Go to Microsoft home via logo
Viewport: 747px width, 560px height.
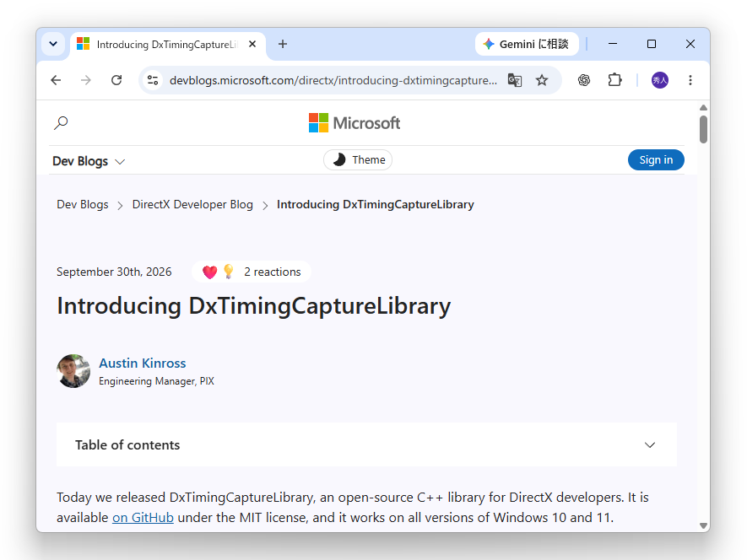click(355, 123)
